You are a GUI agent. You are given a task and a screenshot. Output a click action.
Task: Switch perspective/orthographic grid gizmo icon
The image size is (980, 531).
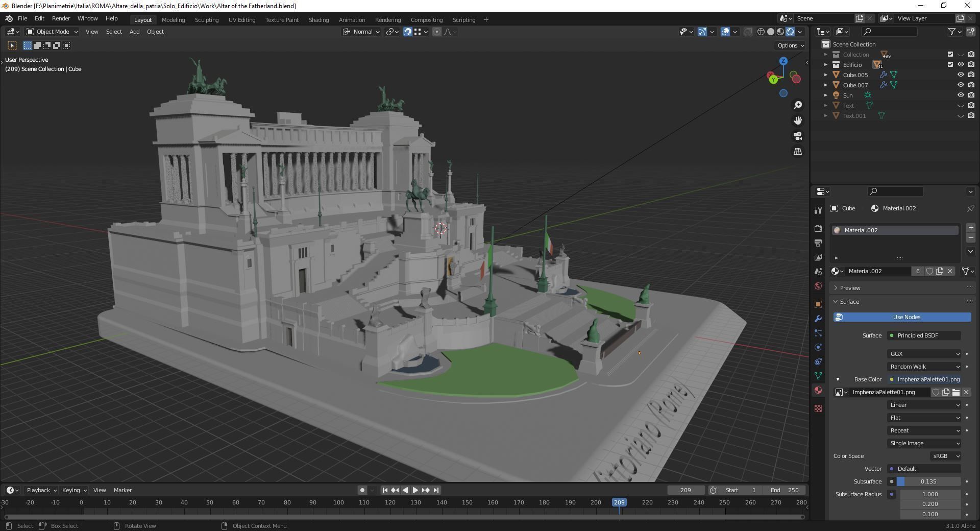pyautogui.click(x=797, y=152)
